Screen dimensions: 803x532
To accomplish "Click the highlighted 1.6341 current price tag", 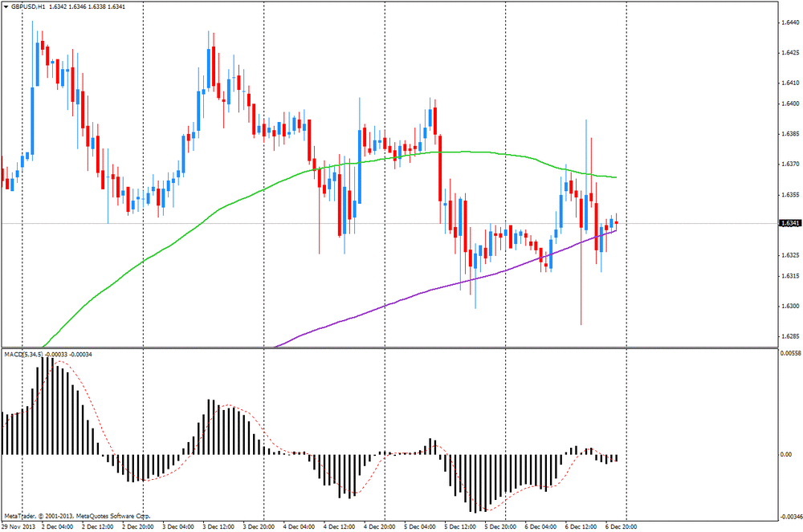I will (789, 223).
